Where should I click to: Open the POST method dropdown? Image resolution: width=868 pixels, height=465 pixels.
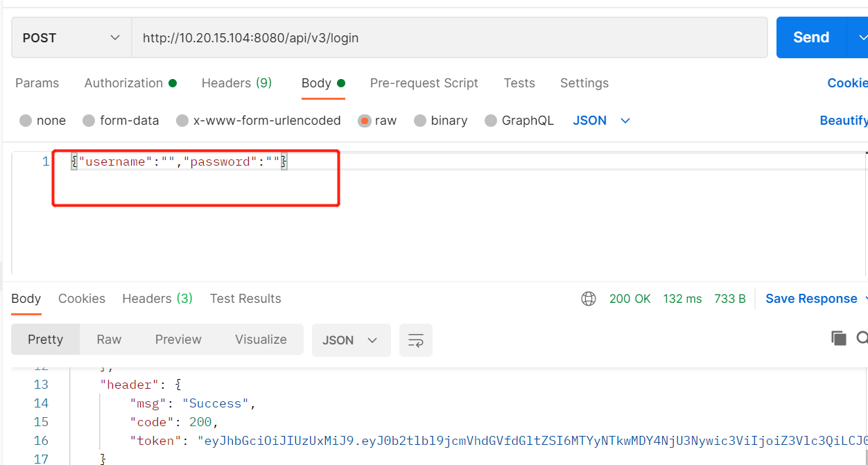[x=71, y=37]
